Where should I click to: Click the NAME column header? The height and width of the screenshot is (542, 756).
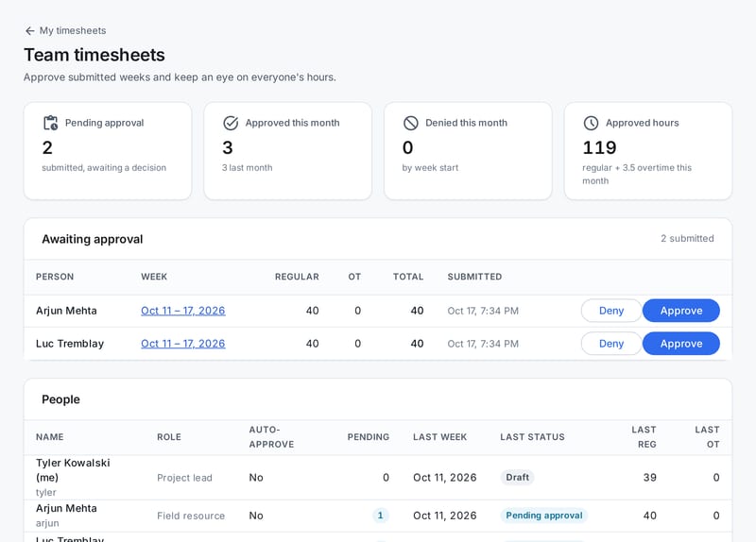pyautogui.click(x=50, y=437)
